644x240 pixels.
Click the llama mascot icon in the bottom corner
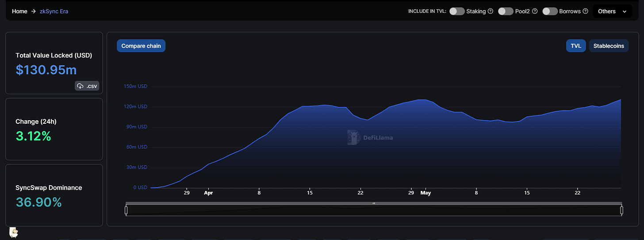click(x=14, y=232)
